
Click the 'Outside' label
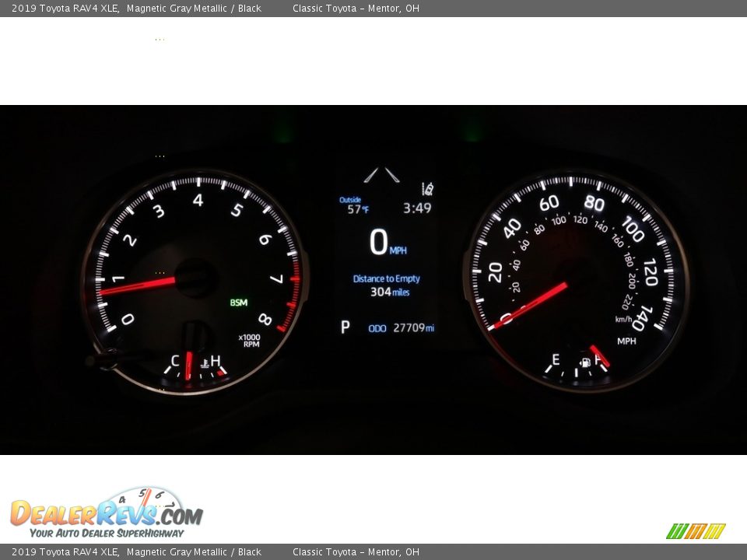tap(350, 200)
